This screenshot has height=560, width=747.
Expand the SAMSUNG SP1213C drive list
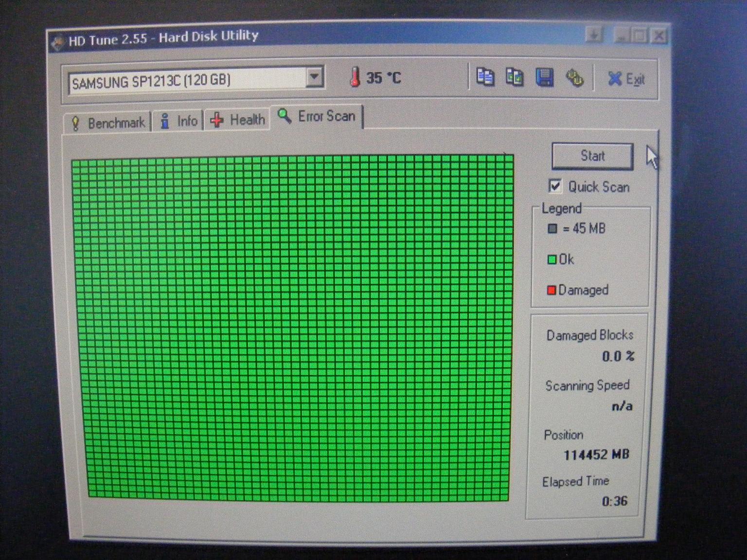pyautogui.click(x=315, y=76)
